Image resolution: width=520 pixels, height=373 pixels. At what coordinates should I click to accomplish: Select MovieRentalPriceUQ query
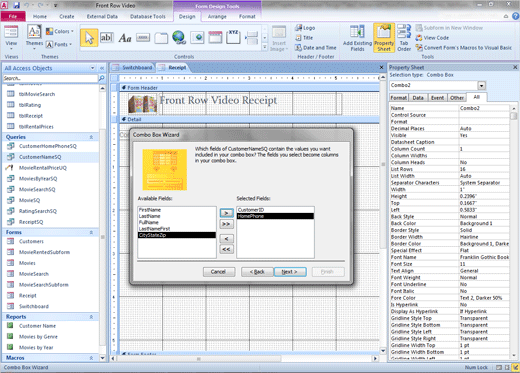click(x=43, y=168)
